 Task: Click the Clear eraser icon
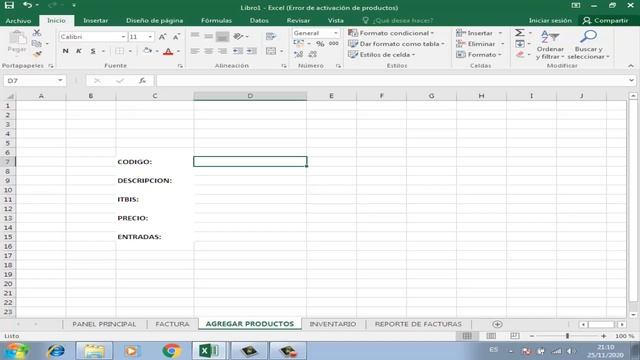click(520, 54)
